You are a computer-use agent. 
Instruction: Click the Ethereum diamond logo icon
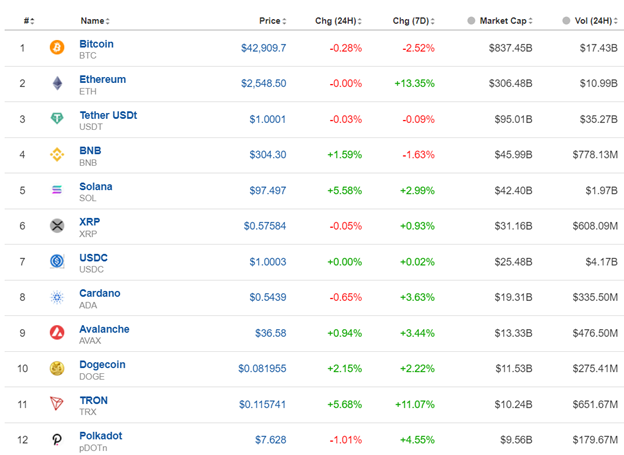click(57, 83)
